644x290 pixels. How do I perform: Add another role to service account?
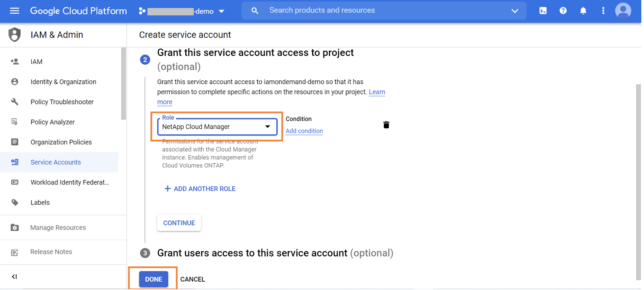pos(200,189)
